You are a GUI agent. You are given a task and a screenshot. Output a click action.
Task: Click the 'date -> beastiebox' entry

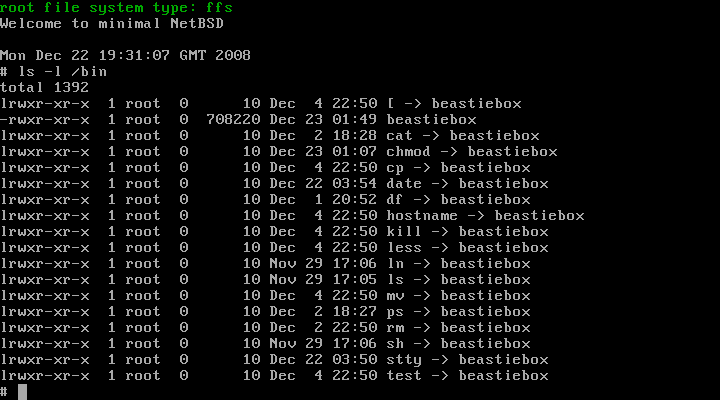point(467,184)
